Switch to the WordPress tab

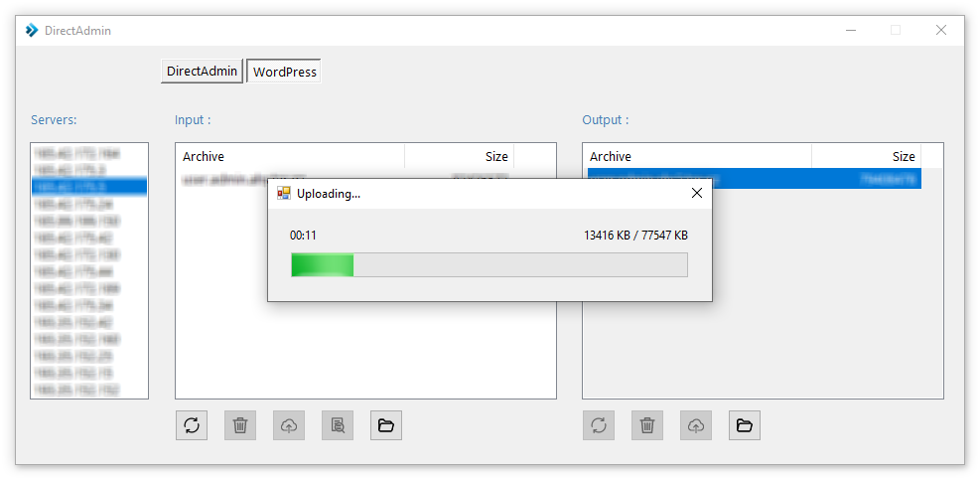coord(284,72)
